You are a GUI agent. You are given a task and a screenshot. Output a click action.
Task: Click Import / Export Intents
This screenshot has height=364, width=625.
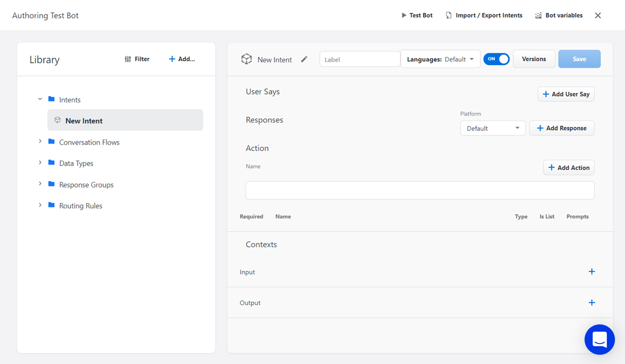483,15
